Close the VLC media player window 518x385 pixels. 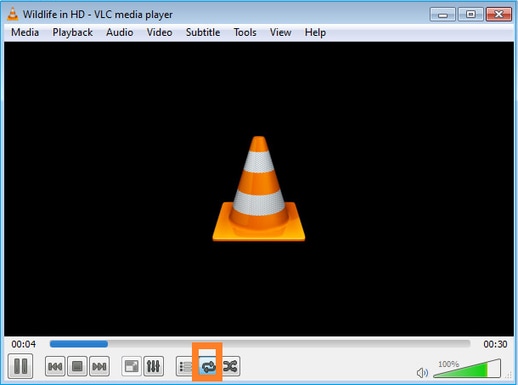point(499,15)
